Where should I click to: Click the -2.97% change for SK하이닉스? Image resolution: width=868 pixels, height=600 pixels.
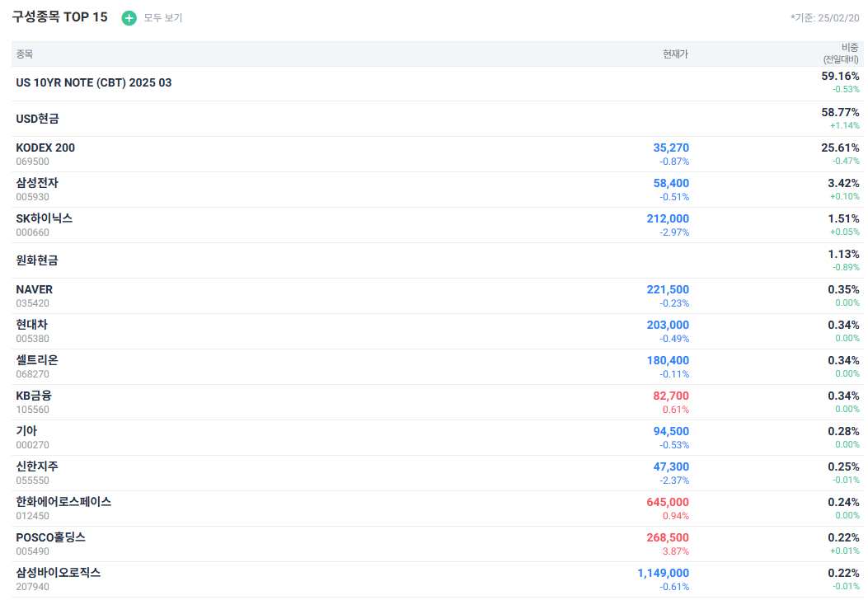click(x=674, y=232)
